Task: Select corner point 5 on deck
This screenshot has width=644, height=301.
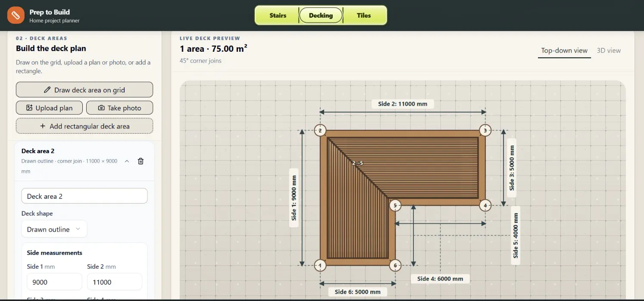Action: pos(395,205)
